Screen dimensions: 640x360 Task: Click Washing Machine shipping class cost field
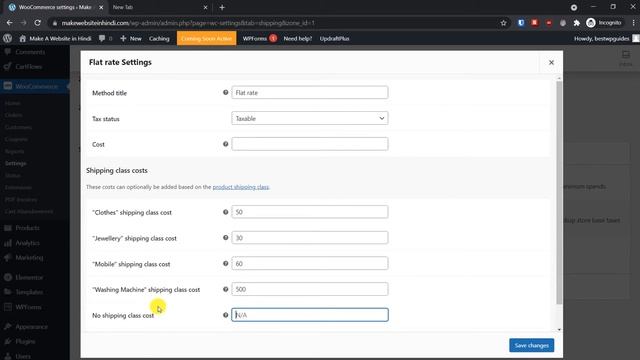309,289
